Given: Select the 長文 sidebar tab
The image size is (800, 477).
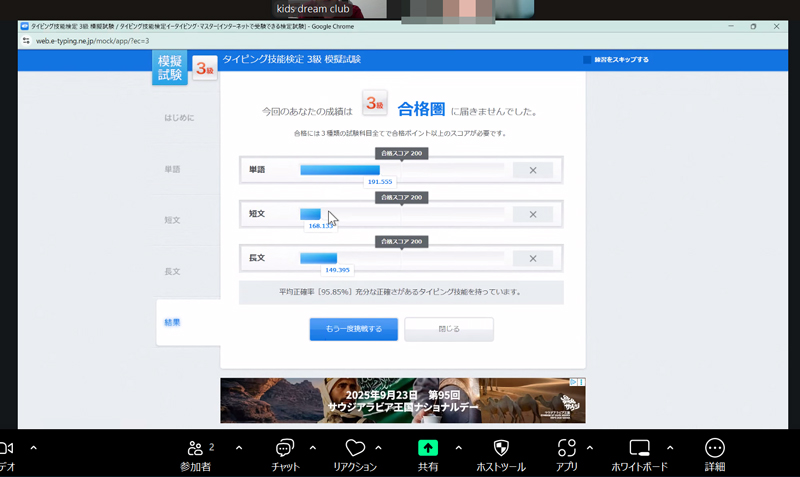Looking at the screenshot, I should (x=172, y=271).
